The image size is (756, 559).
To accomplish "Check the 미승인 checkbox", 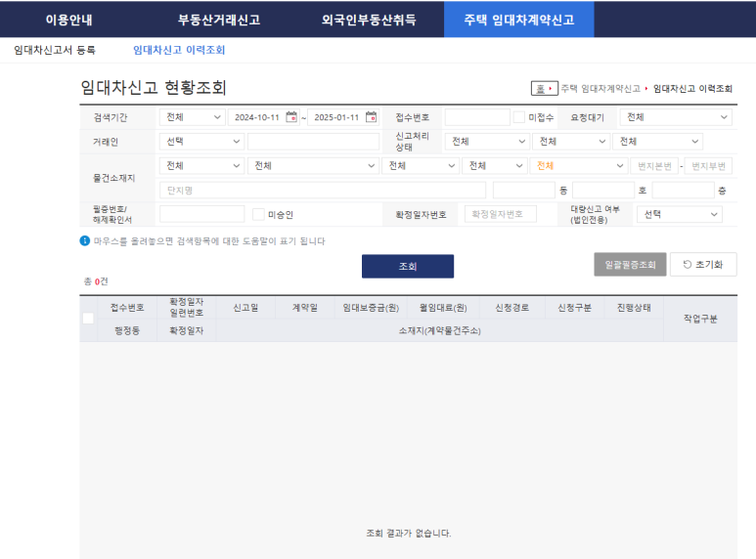I will (258, 214).
